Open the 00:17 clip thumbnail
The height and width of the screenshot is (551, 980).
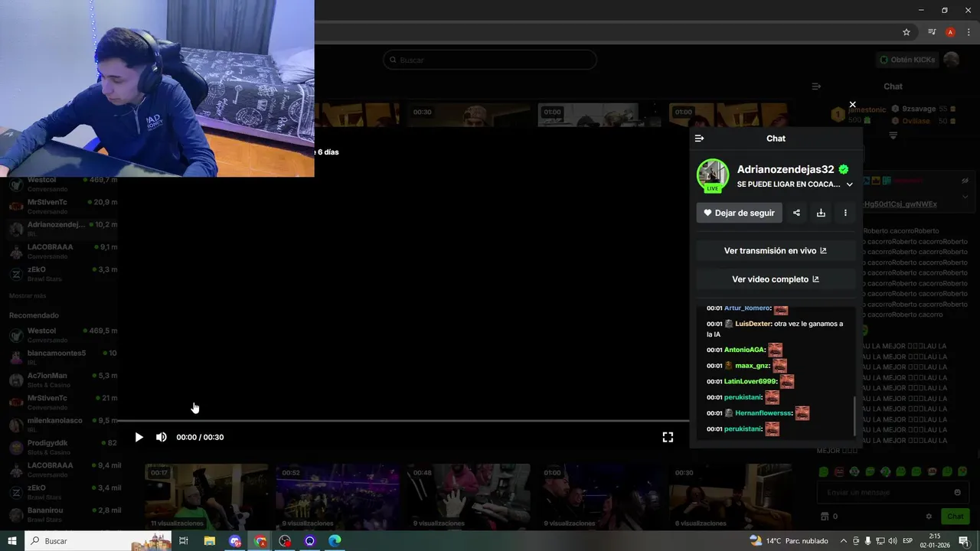tap(206, 497)
